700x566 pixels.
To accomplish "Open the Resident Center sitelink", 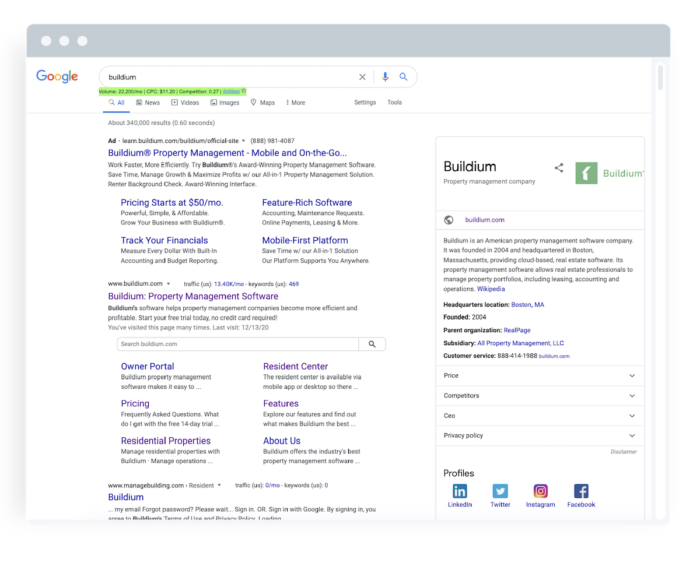I will tap(296, 366).
